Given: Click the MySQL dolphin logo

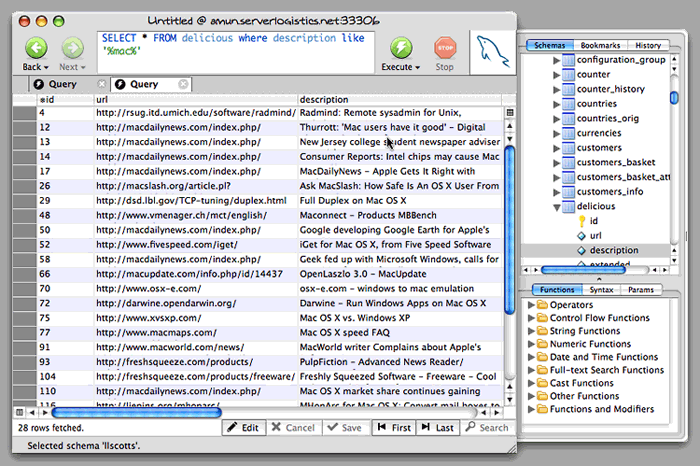Looking at the screenshot, I should [x=492, y=51].
